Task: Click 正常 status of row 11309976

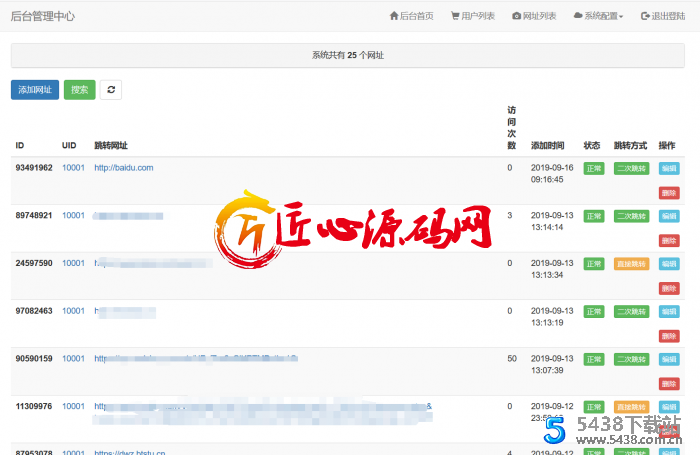Action: click(594, 407)
